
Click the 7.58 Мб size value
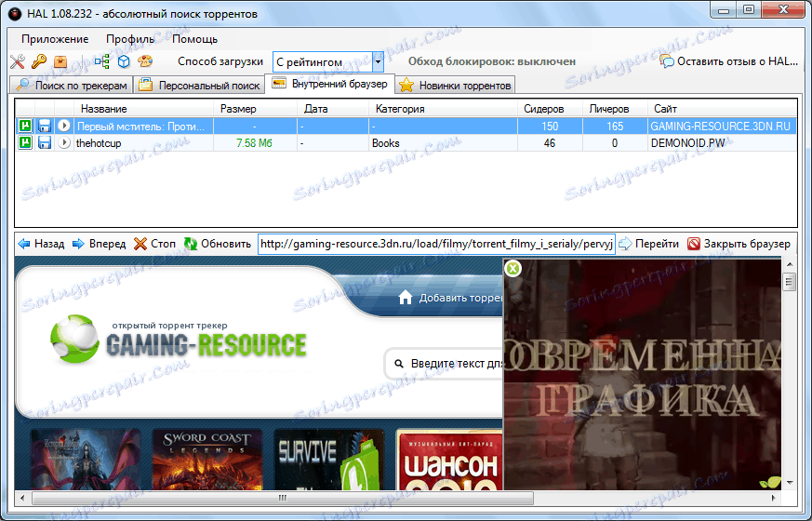coord(254,143)
